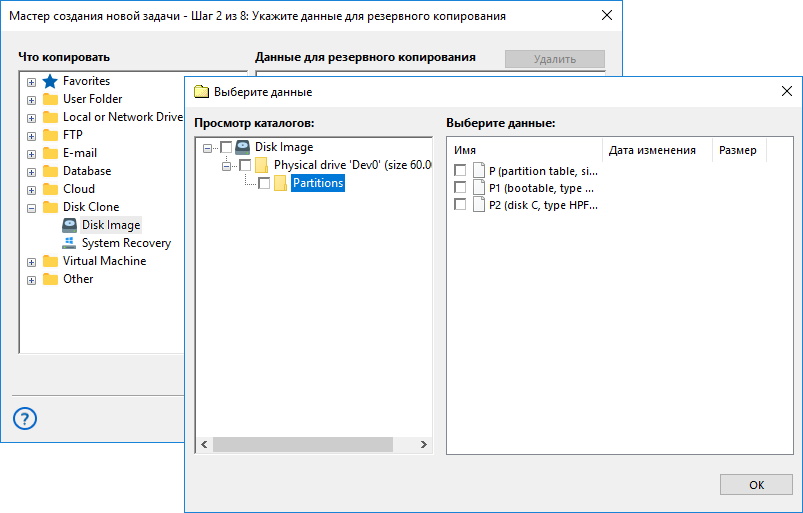Select the Cloud tree label
The width and height of the screenshot is (803, 513).
79,189
